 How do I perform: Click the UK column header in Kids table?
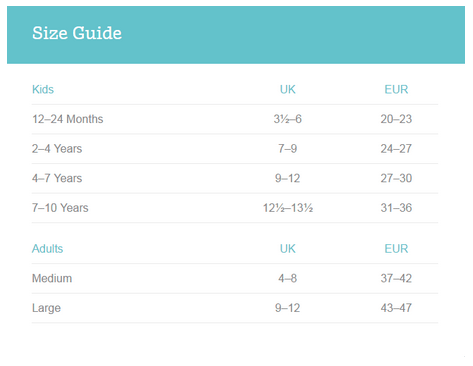tap(287, 89)
